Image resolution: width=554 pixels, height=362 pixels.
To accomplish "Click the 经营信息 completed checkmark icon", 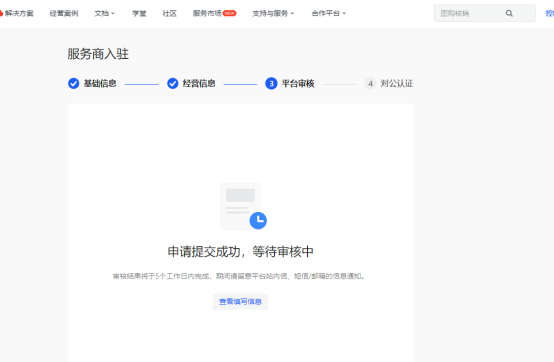I will (x=172, y=83).
